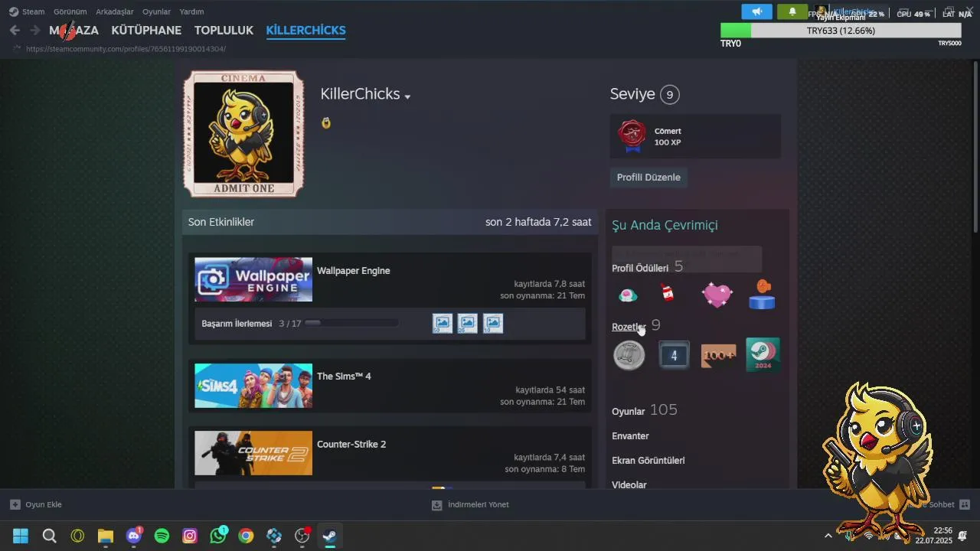Screen dimensions: 980x551
Task: Click The Sims™ 4 title link
Action: click(x=344, y=377)
